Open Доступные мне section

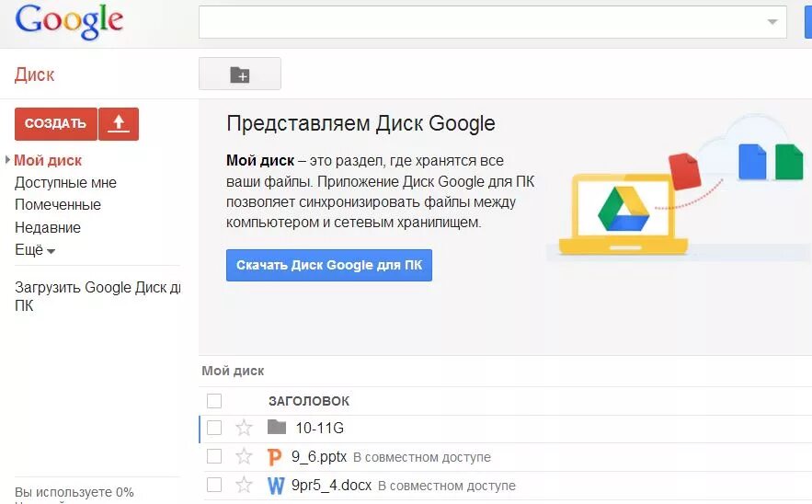(x=65, y=183)
